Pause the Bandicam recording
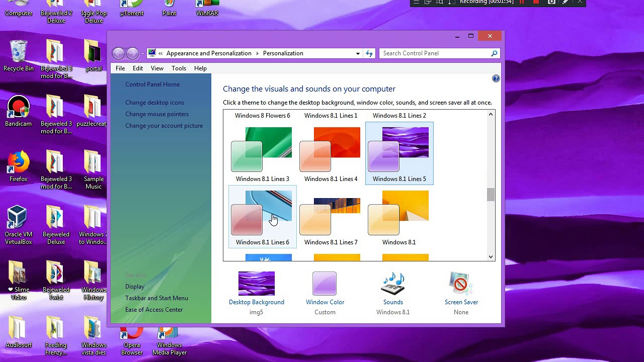Viewport: 644px width, 362px height. pyautogui.click(x=522, y=2)
